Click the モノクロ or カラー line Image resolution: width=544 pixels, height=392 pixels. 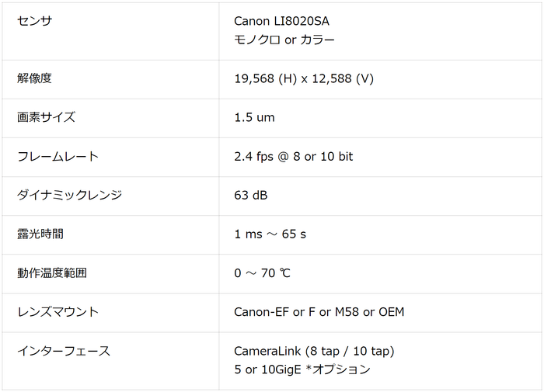[x=284, y=40]
